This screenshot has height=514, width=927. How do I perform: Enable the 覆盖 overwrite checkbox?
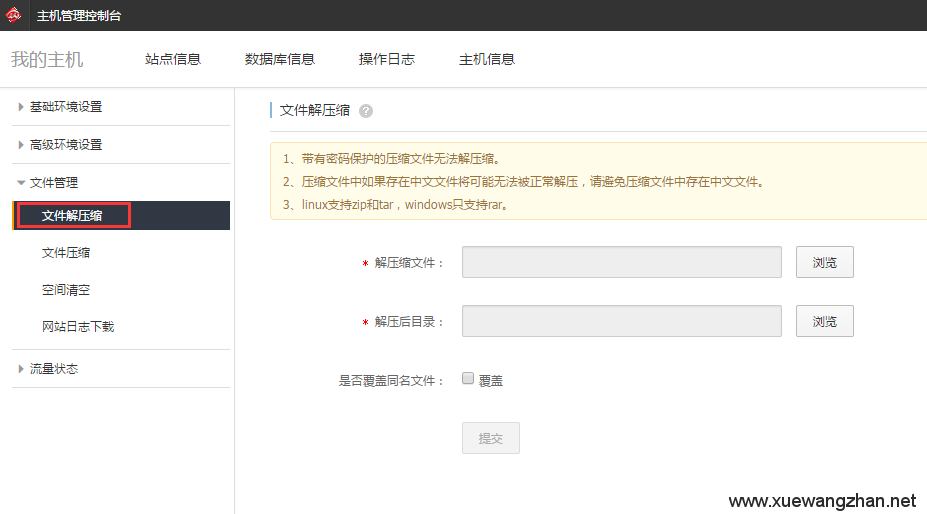pos(468,379)
